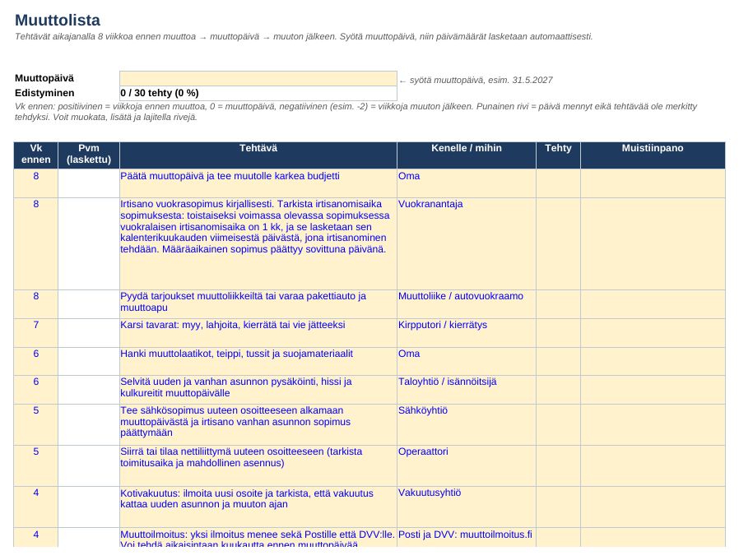739x560 pixels.
Task: Click the Vk ennen column header
Action: (36, 155)
